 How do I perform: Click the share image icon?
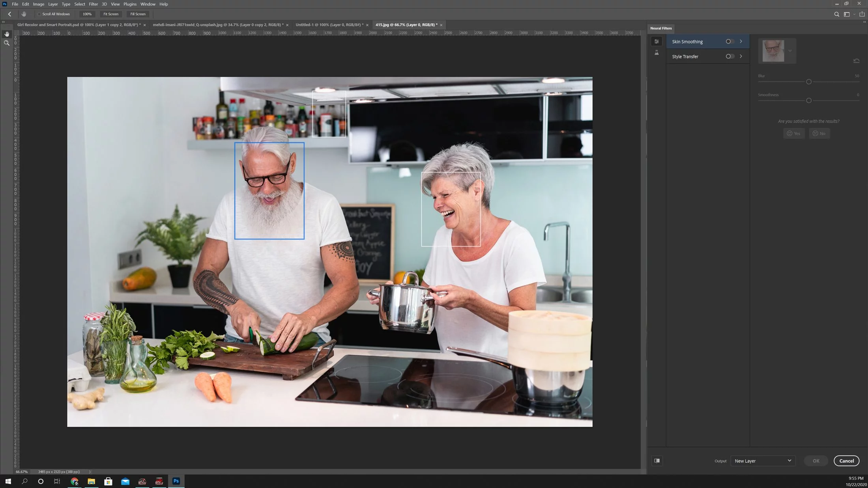(862, 14)
